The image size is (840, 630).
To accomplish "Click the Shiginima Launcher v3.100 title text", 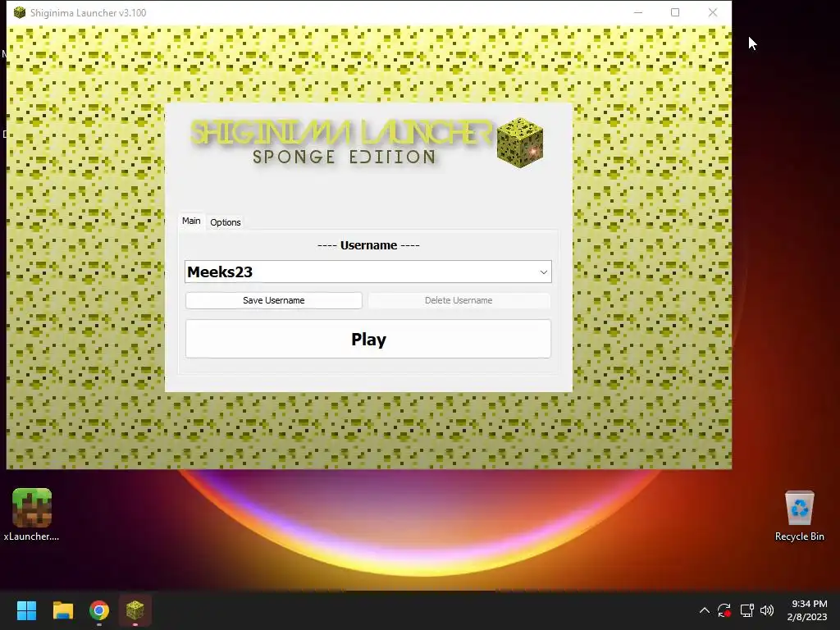I will click(89, 13).
